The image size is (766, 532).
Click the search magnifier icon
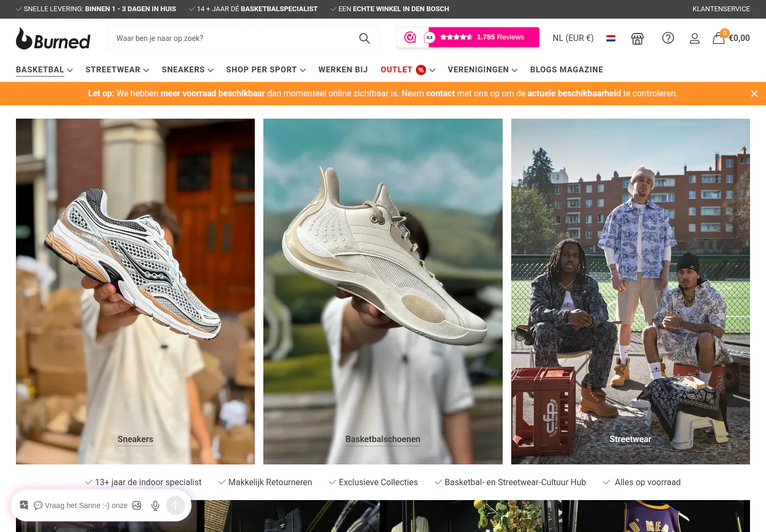click(x=364, y=38)
